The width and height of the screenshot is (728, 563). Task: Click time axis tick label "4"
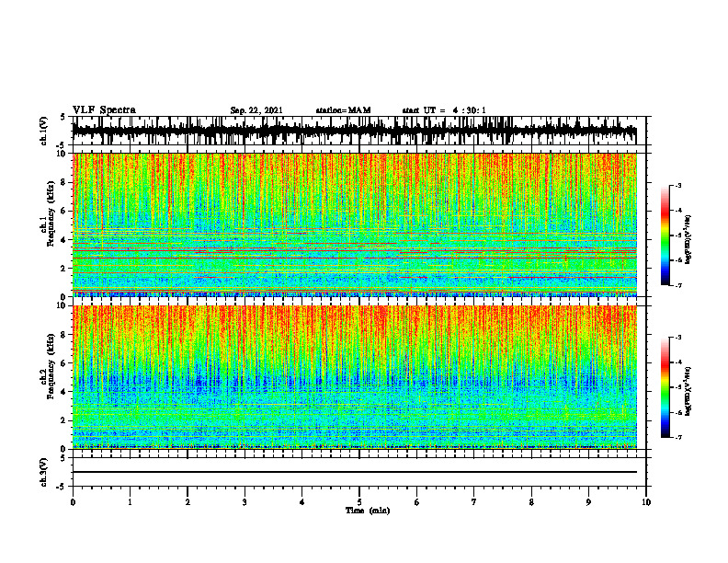(302, 502)
